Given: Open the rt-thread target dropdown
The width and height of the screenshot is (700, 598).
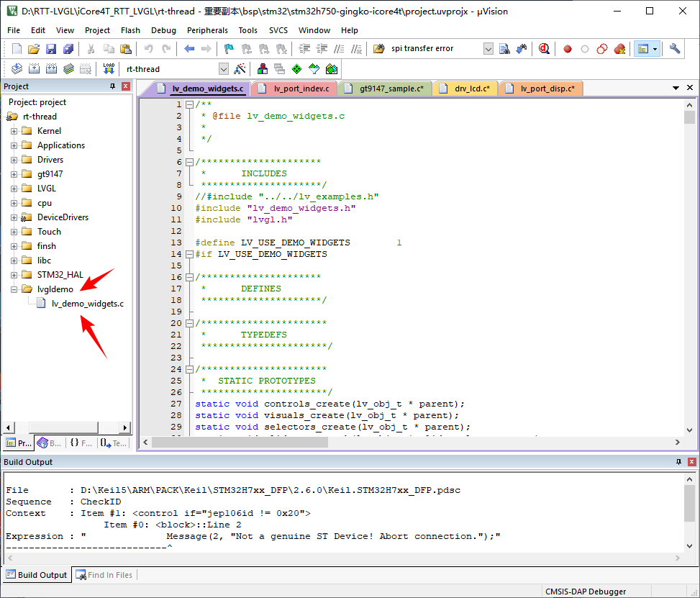Looking at the screenshot, I should [x=223, y=69].
